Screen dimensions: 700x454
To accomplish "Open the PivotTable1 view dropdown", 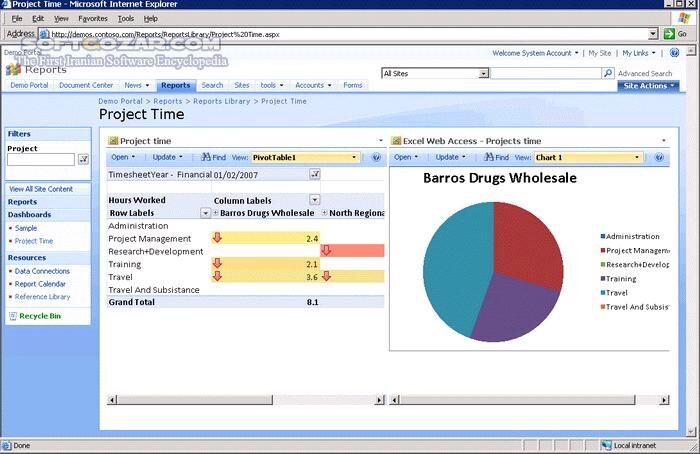I will coord(354,157).
